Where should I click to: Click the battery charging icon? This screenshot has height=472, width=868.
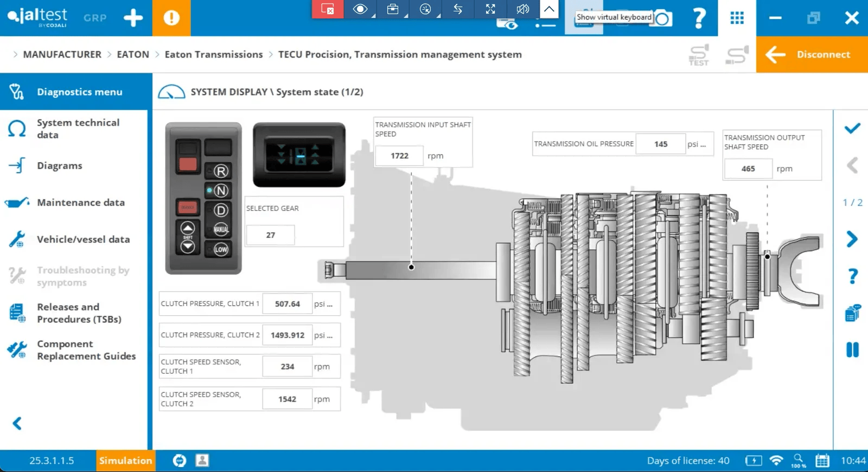[x=754, y=461]
